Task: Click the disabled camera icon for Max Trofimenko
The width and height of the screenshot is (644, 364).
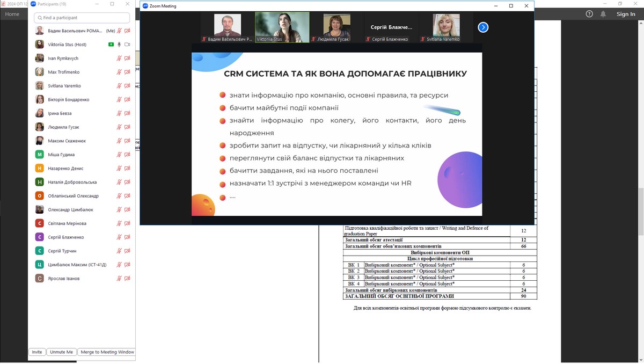Action: [127, 72]
